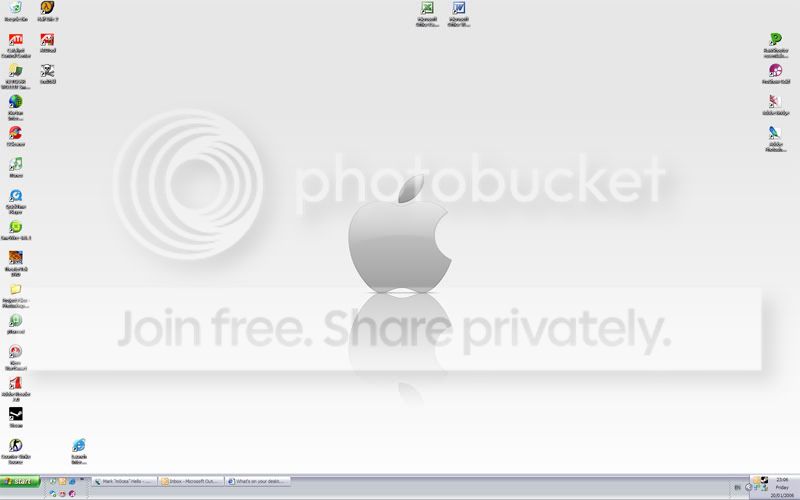Switch to Inbox - Microsoft Outlook taskbar window
The image size is (800, 500).
pos(189,481)
